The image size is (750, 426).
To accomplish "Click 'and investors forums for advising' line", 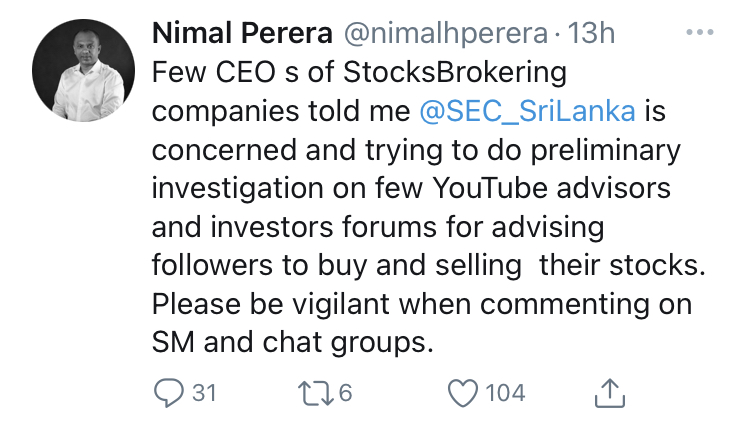I will [378, 227].
